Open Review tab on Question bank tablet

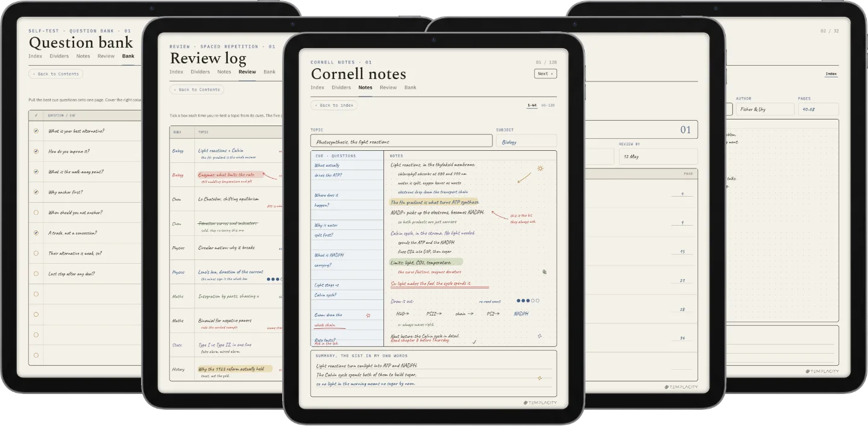[106, 56]
